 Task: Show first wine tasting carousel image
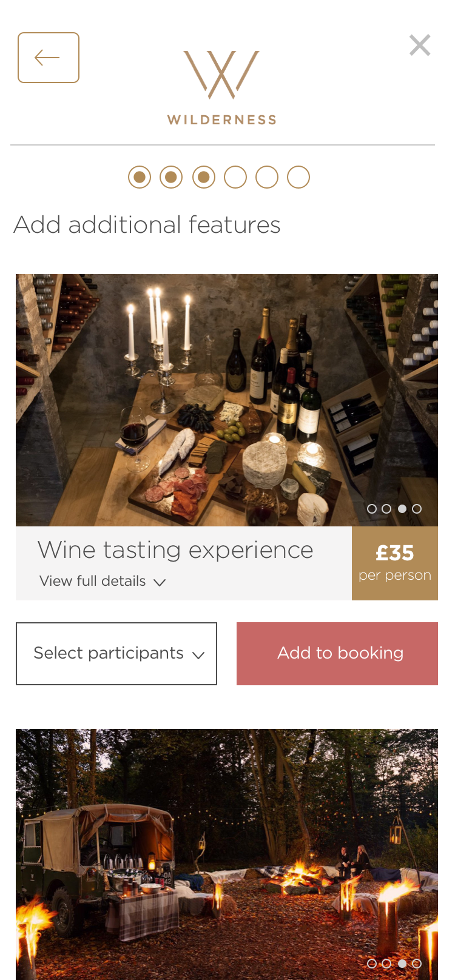click(372, 509)
